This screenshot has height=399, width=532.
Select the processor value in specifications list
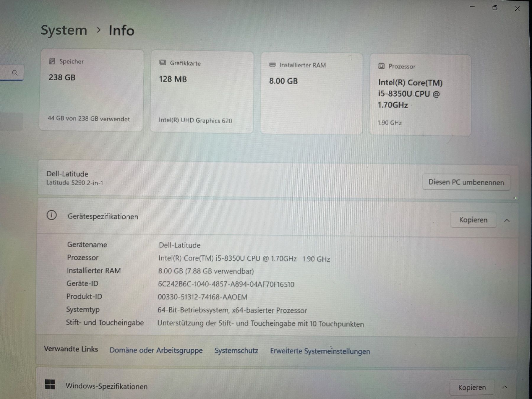(244, 259)
